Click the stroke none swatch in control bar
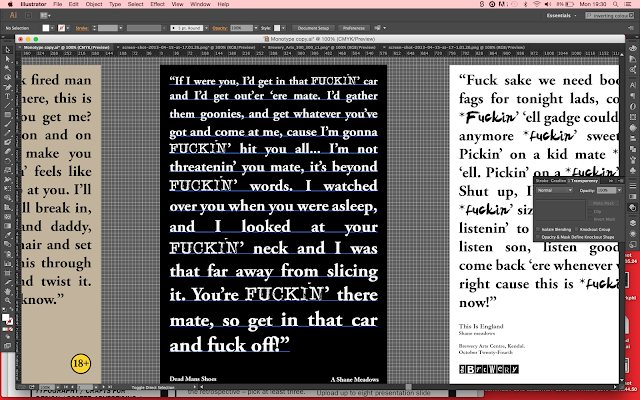The image size is (640, 400). 61,28
